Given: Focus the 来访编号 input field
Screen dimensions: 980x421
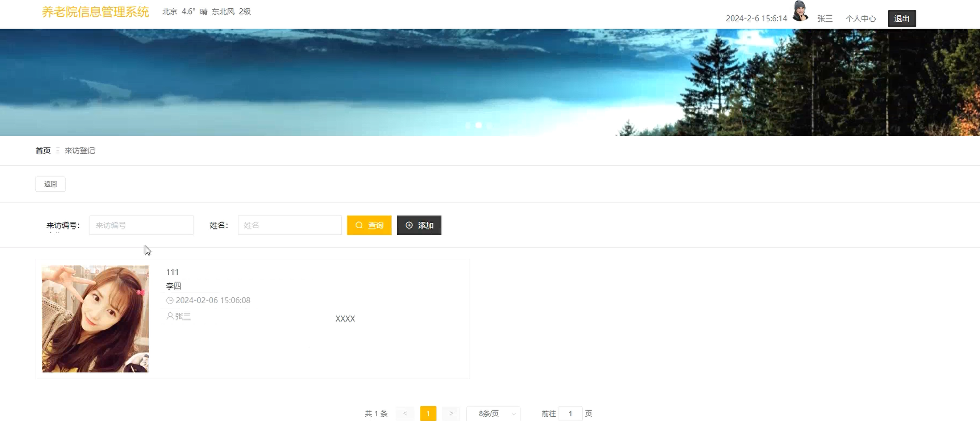Looking at the screenshot, I should [x=141, y=225].
